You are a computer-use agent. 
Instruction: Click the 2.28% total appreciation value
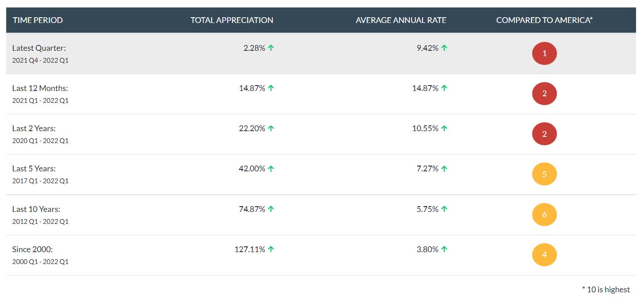(254, 48)
